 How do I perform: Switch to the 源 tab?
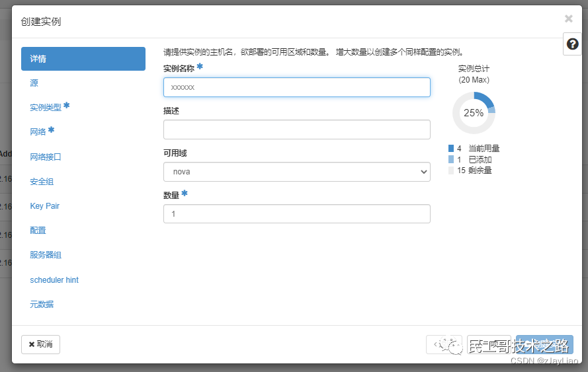tap(34, 83)
